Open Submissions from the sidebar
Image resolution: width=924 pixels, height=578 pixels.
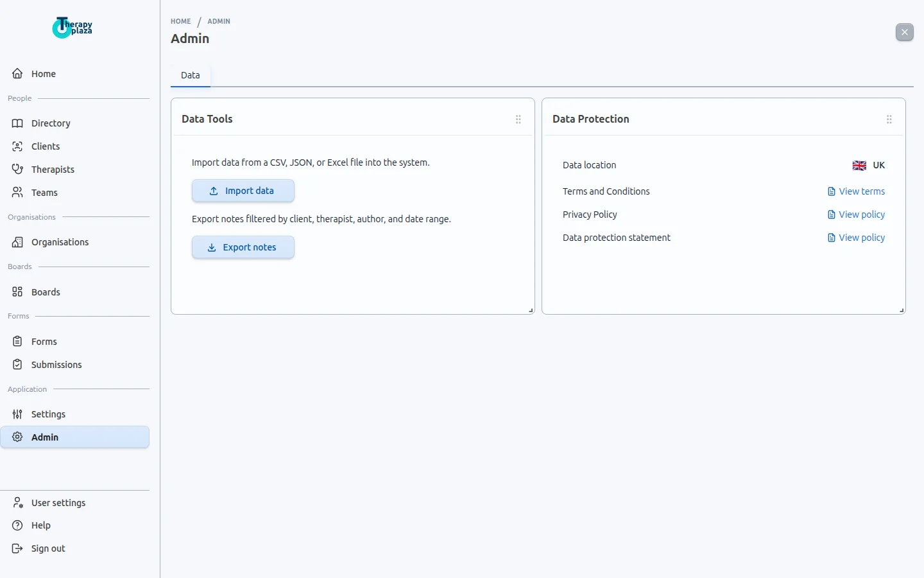click(x=75, y=365)
